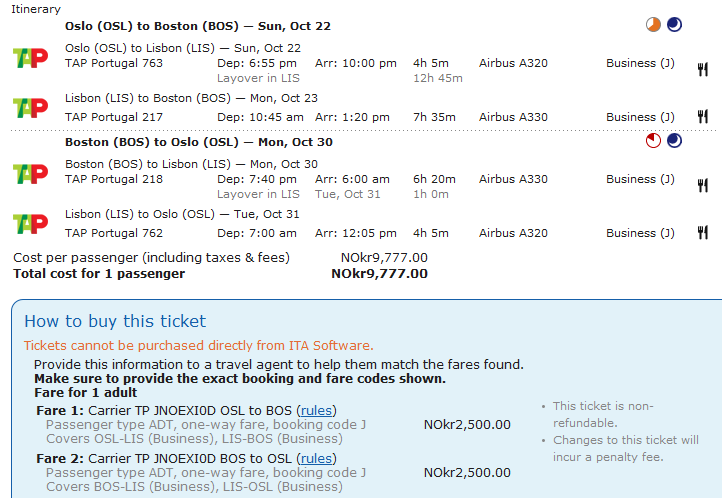The image size is (722, 498).
Task: Click the 'How to buy this ticket' heading
Action: tap(115, 321)
